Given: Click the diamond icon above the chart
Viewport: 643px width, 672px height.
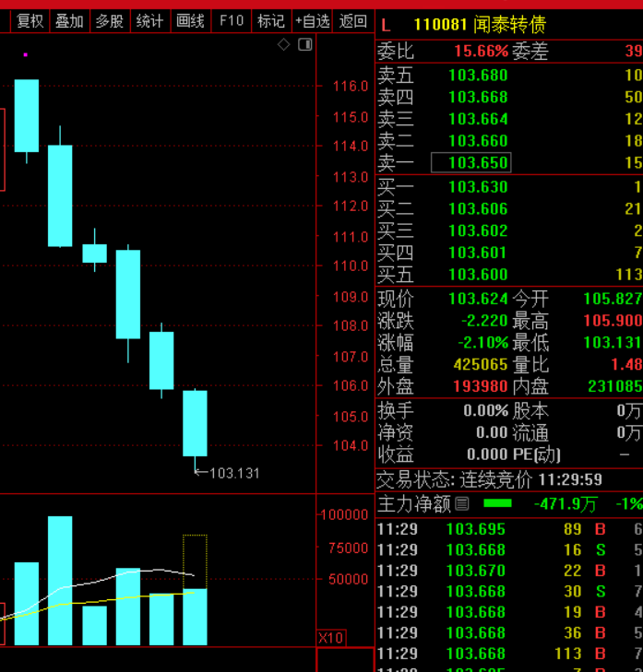Looking at the screenshot, I should tap(284, 44).
